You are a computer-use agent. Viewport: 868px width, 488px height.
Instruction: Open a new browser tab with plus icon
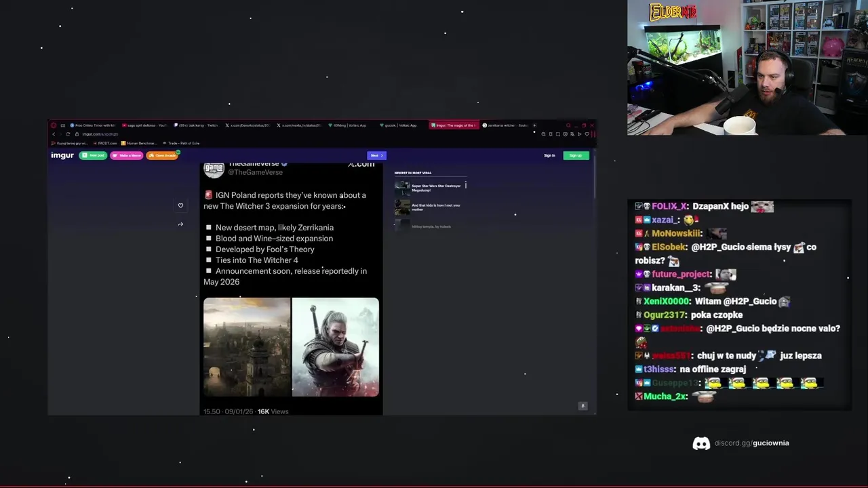coord(534,125)
